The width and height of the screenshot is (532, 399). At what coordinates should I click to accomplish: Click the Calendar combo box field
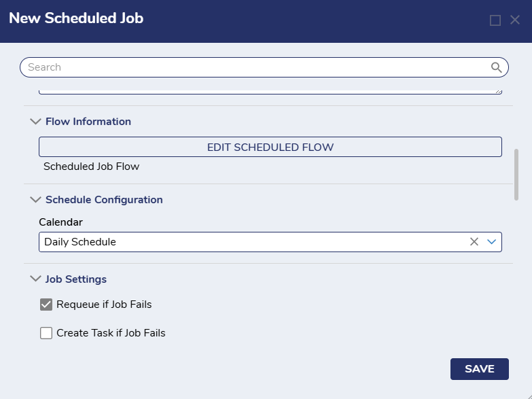(x=251, y=242)
